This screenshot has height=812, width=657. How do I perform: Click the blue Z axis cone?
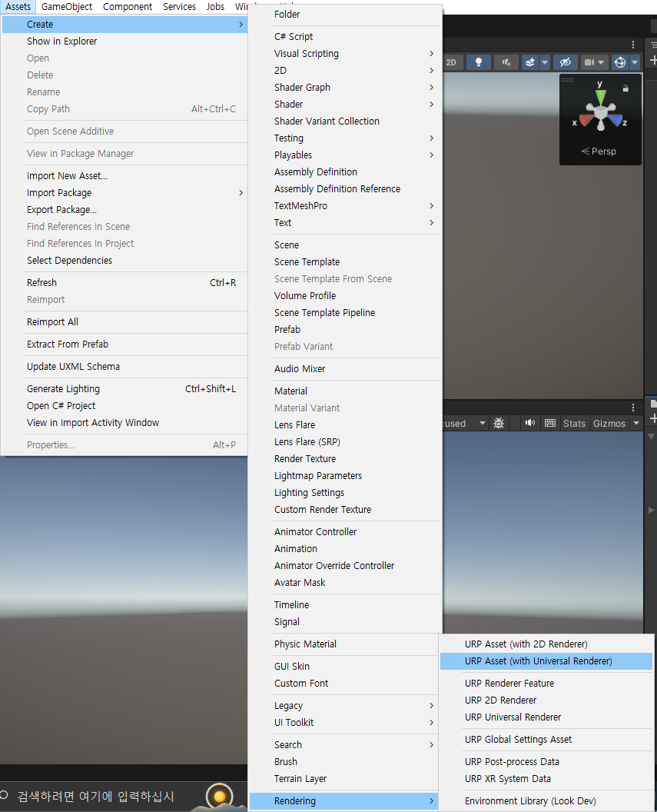pyautogui.click(x=615, y=120)
